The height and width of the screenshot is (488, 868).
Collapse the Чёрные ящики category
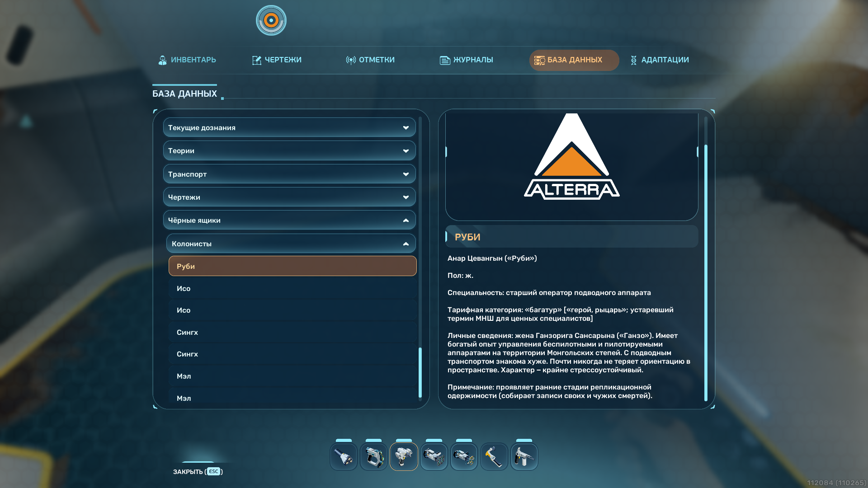pyautogui.click(x=289, y=220)
